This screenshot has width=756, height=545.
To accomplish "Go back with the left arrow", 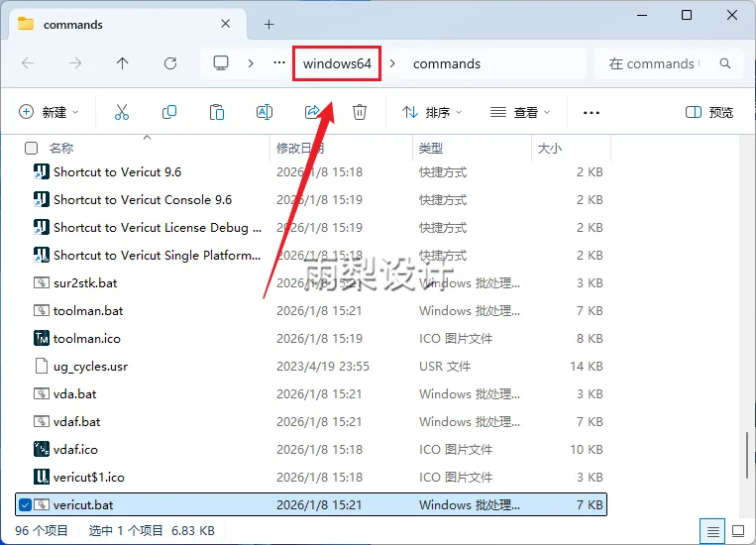I will pyautogui.click(x=28, y=63).
